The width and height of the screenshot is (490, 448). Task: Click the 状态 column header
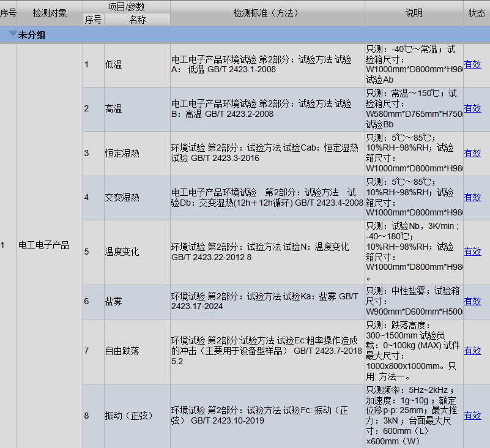point(477,13)
